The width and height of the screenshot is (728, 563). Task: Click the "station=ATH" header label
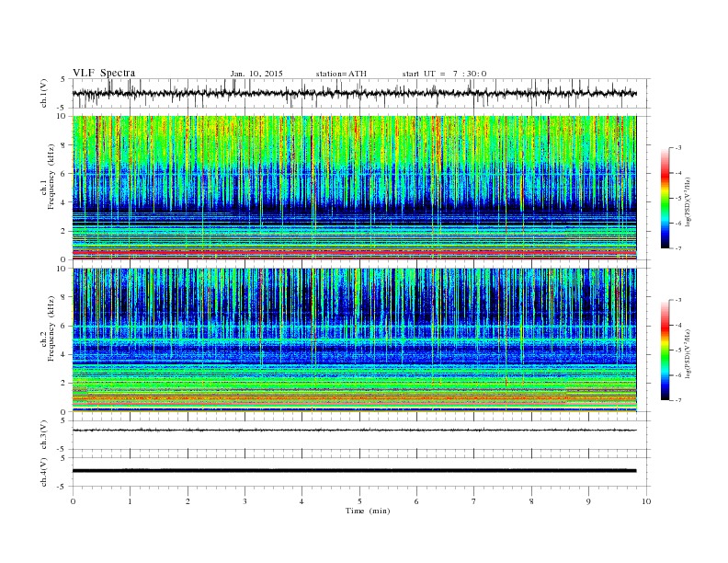click(341, 74)
